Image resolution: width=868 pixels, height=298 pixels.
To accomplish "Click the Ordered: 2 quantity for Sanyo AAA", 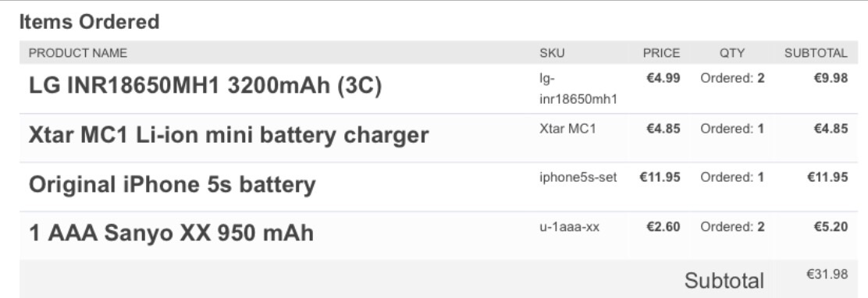I will pos(732,227).
